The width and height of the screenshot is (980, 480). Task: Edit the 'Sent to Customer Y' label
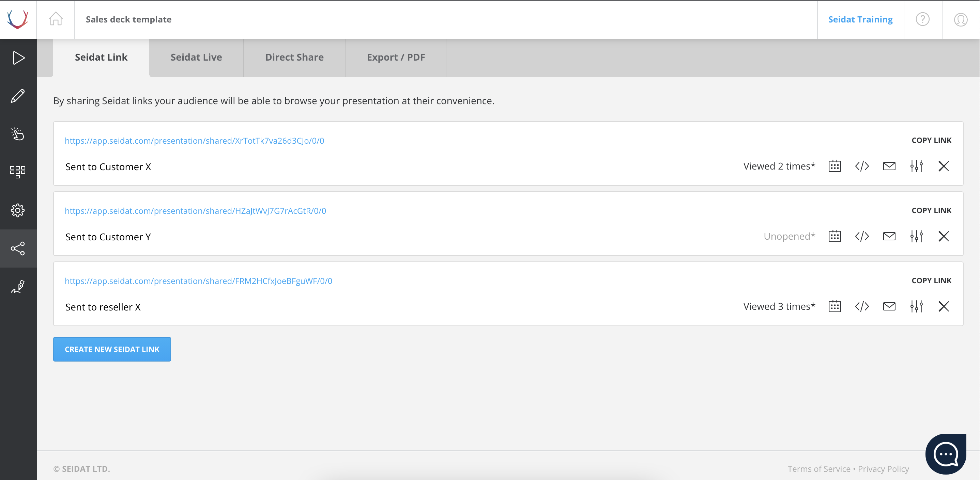(108, 237)
